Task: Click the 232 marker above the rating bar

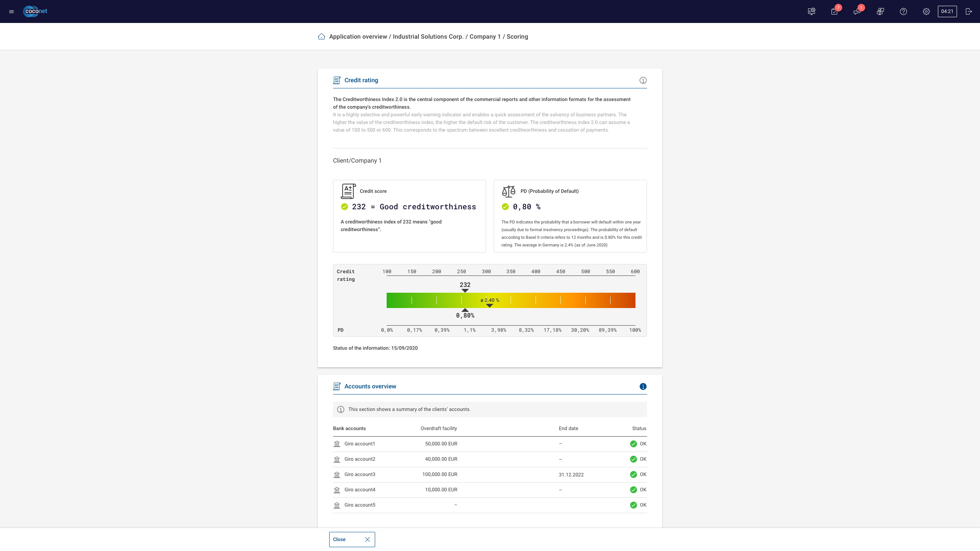Action: (x=465, y=287)
